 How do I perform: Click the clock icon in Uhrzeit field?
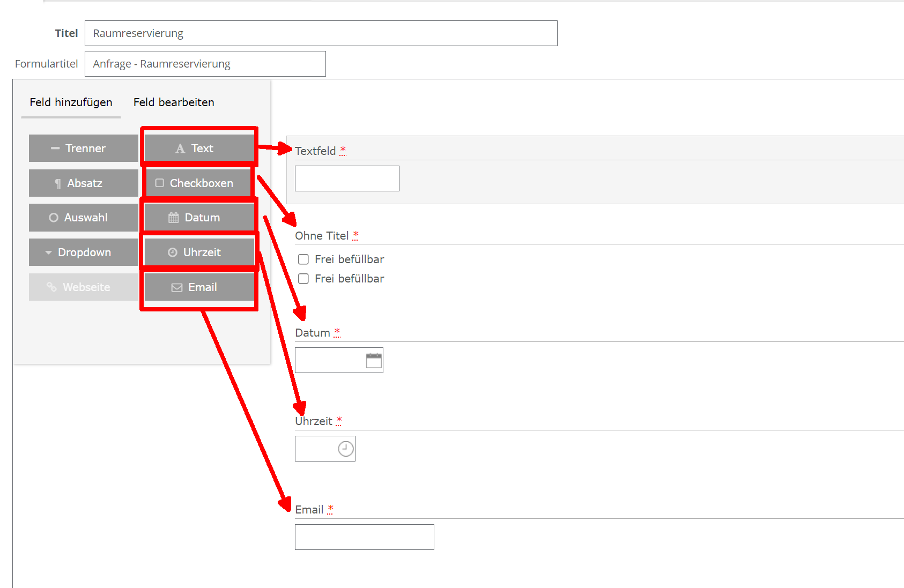coord(346,449)
